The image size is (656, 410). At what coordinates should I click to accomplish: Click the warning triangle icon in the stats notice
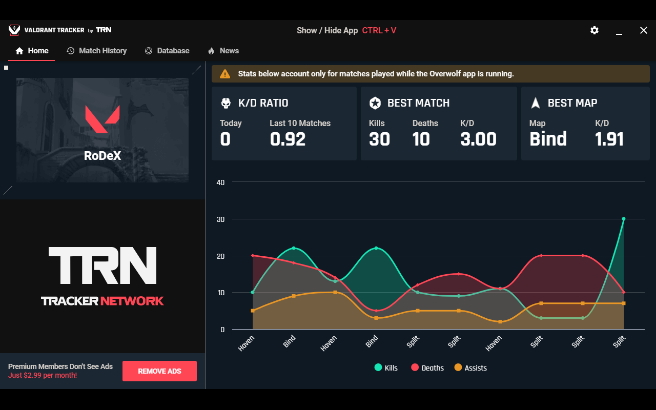coord(225,74)
